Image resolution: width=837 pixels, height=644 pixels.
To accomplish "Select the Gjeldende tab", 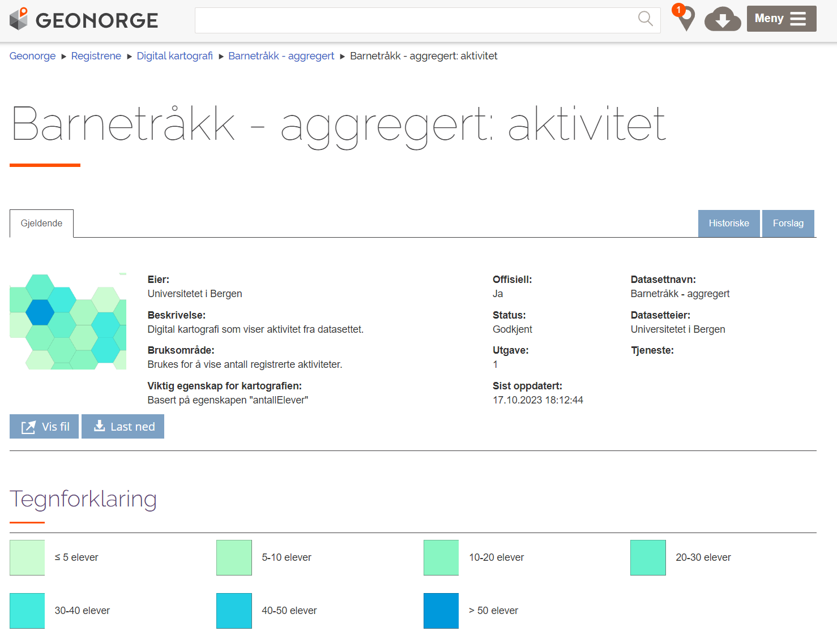I will coord(41,224).
